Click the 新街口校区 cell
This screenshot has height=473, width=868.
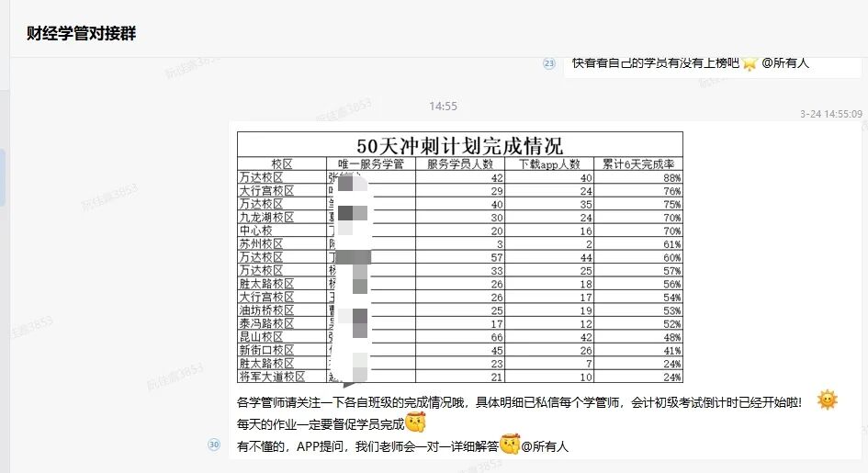click(282, 350)
